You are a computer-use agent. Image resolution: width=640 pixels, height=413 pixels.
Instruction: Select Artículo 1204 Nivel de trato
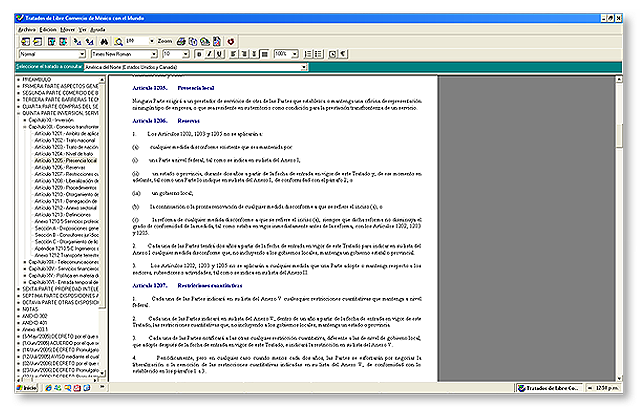coord(64,154)
